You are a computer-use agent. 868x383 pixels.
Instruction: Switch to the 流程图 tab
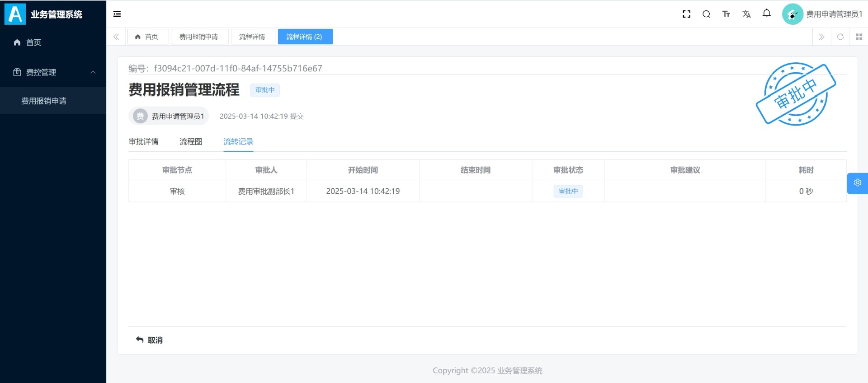(191, 142)
